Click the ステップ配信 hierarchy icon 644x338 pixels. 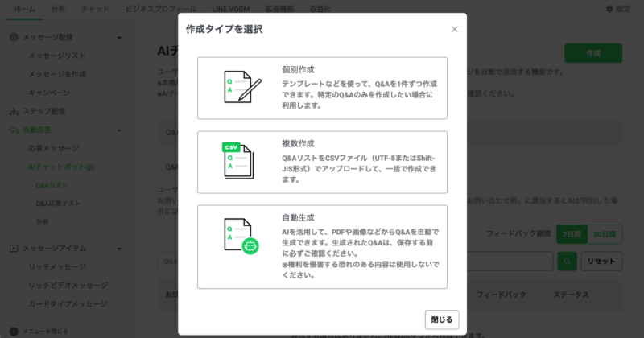click(x=14, y=111)
